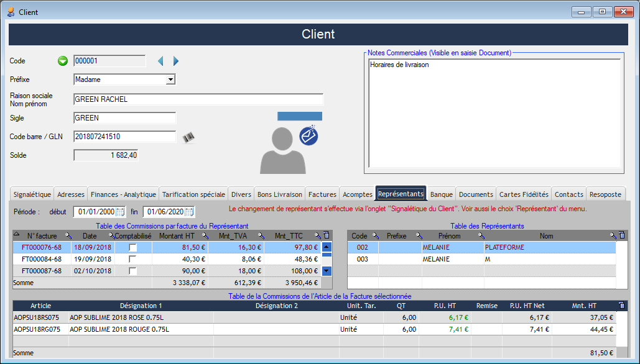This screenshot has width=640, height=364.
Task: Click the client silhouette photo placeholder
Action: pos(283,150)
